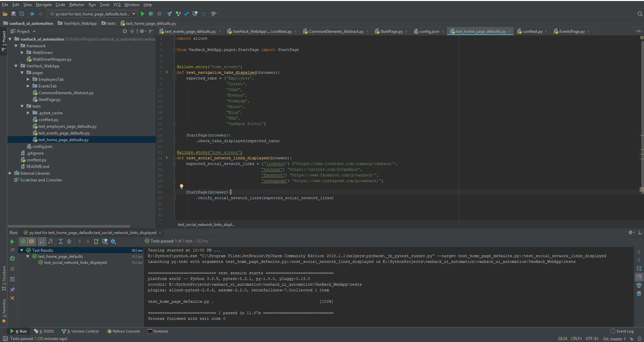
Task: Sort test results alphabetically
Action: [x=42, y=241]
